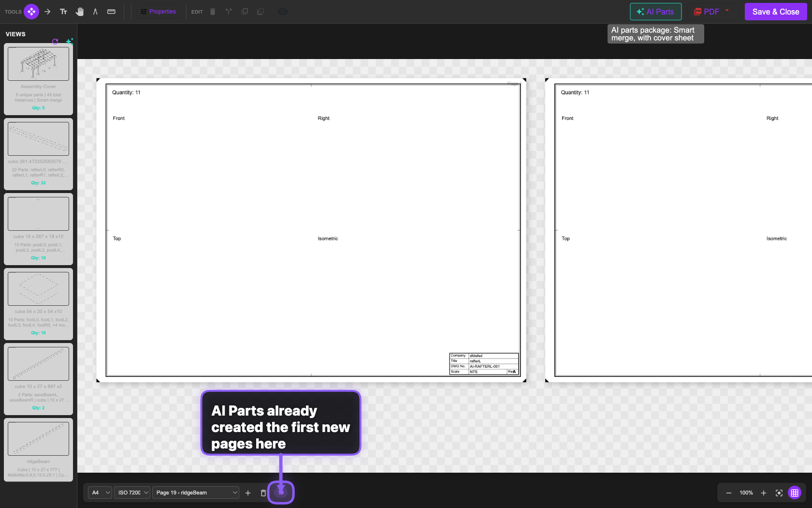Screen dimensions: 812x508
Task: Select the Compass dimension tool
Action: click(x=95, y=12)
